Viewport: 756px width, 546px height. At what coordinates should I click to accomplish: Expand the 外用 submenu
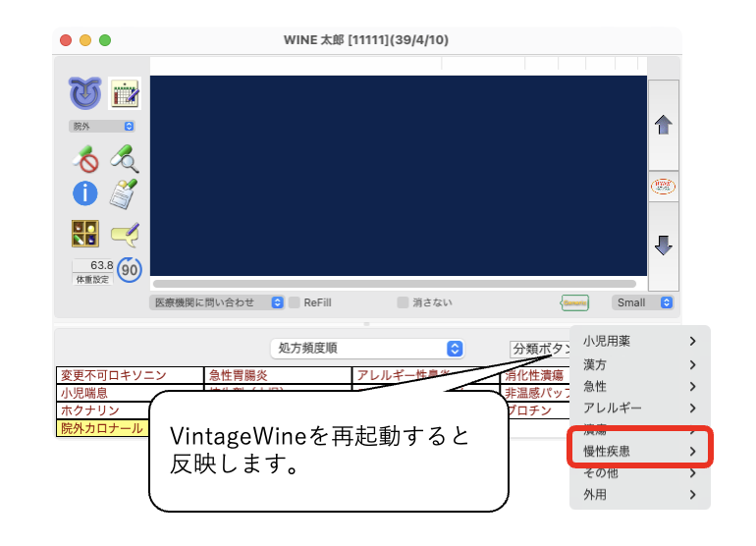point(640,495)
